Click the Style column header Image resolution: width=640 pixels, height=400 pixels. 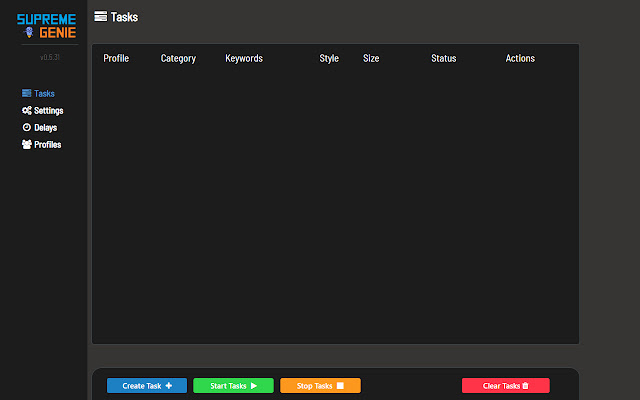click(329, 59)
